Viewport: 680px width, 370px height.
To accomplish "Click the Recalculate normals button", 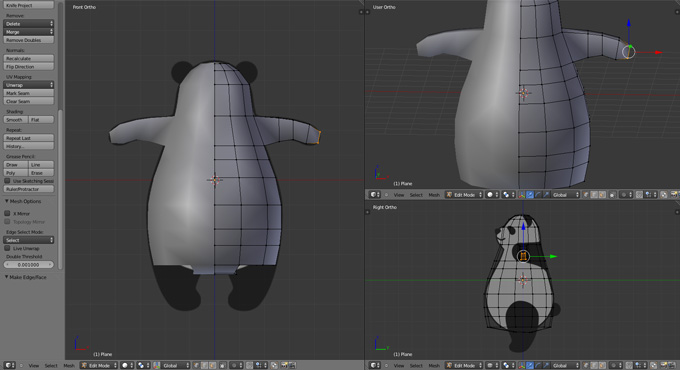I will click(29, 58).
